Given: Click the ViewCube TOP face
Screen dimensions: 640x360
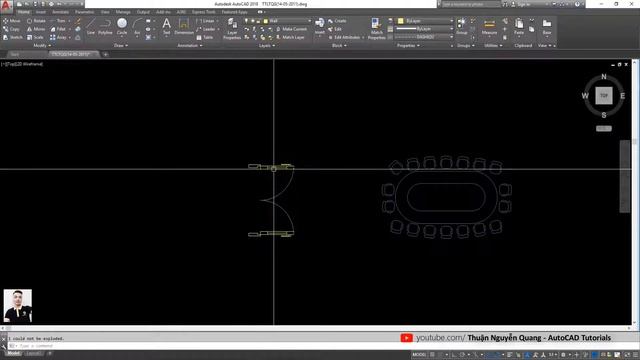Looking at the screenshot, I should [x=604, y=96].
